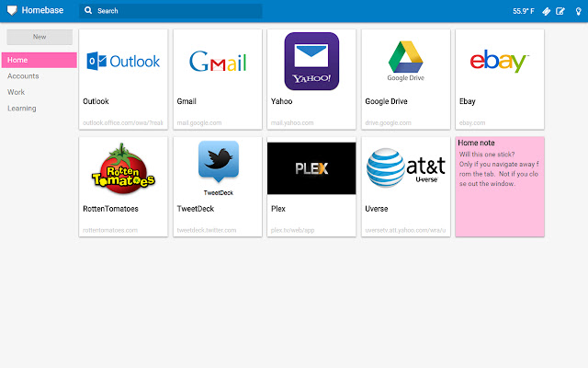
Task: Click the Uverse card title text
Action: (x=377, y=209)
